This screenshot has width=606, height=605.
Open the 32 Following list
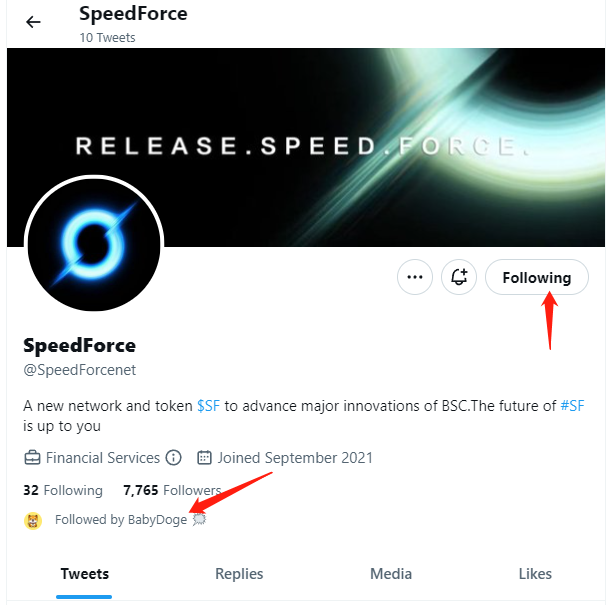(62, 490)
